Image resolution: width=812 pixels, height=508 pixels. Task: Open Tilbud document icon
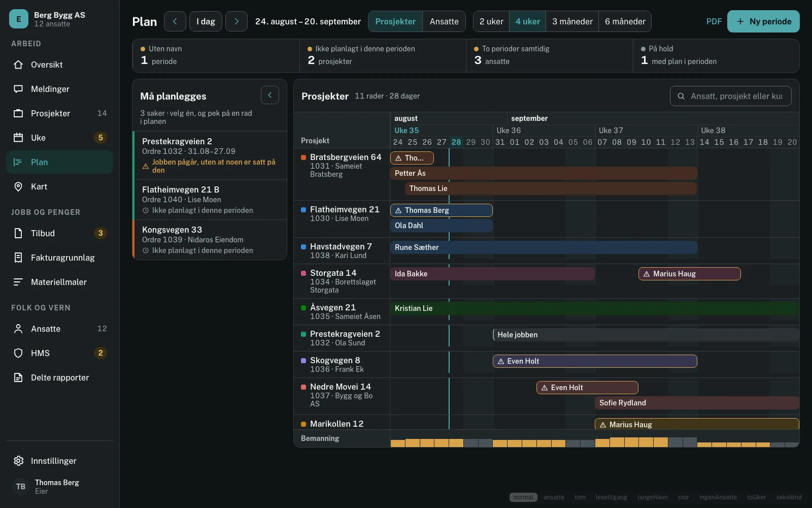18,233
